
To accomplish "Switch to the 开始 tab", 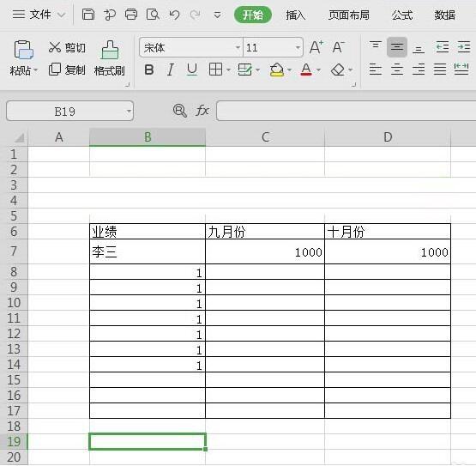I will point(252,15).
